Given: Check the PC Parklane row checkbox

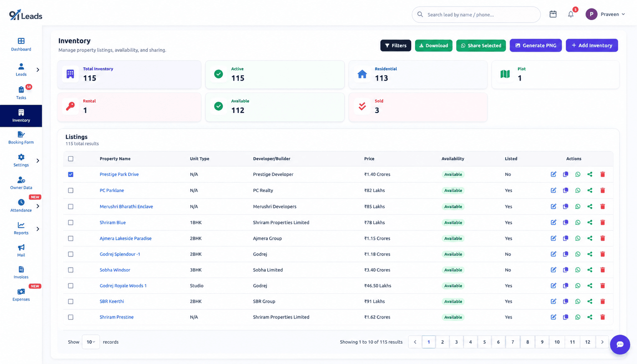Looking at the screenshot, I should coord(71,190).
